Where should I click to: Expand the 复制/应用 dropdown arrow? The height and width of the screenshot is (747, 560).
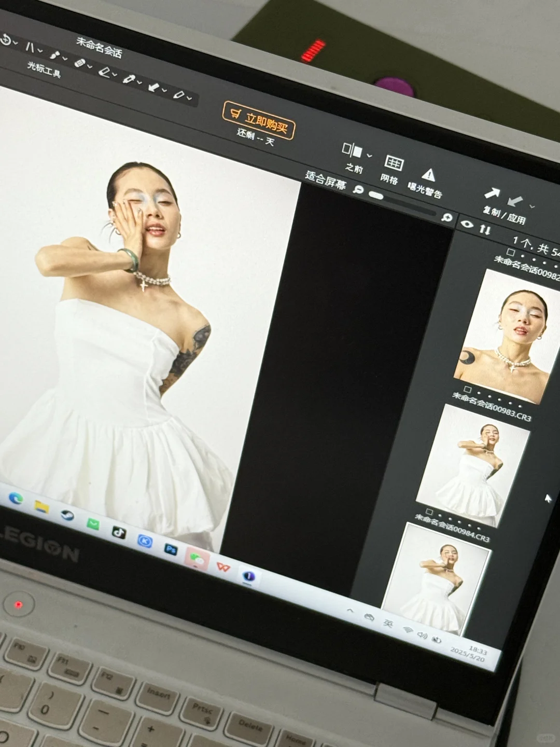[531, 206]
